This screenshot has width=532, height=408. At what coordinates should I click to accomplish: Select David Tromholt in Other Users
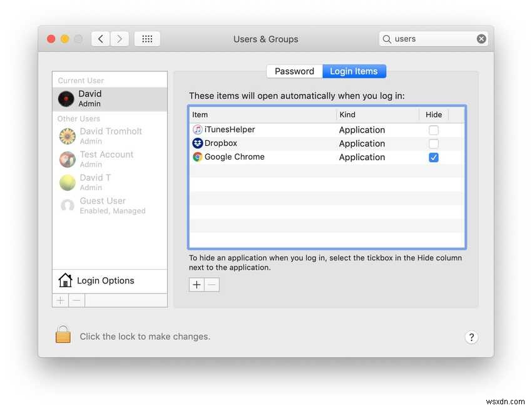(x=110, y=136)
